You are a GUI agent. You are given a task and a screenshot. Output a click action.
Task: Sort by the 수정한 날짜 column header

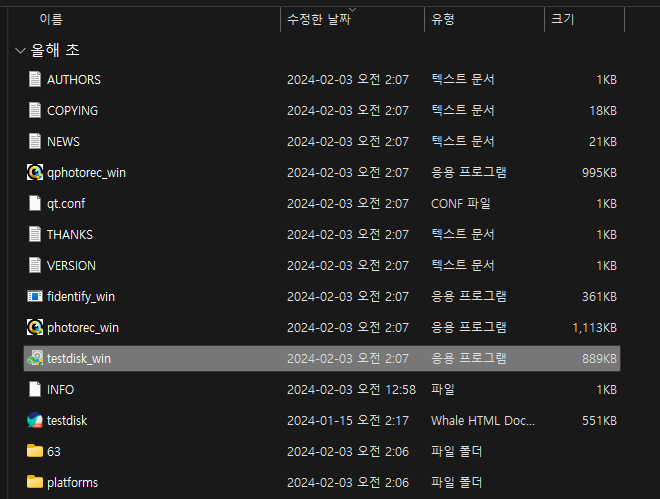[319, 19]
